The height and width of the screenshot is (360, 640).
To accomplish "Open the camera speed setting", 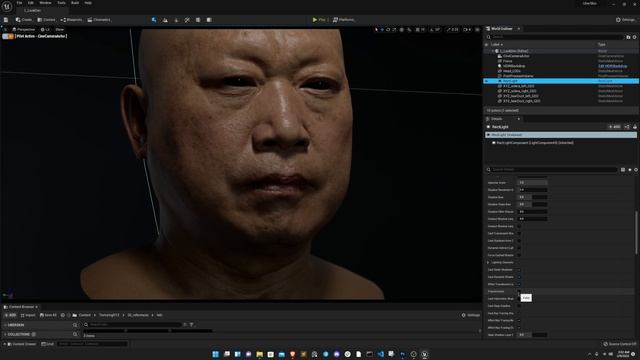I will [467, 29].
